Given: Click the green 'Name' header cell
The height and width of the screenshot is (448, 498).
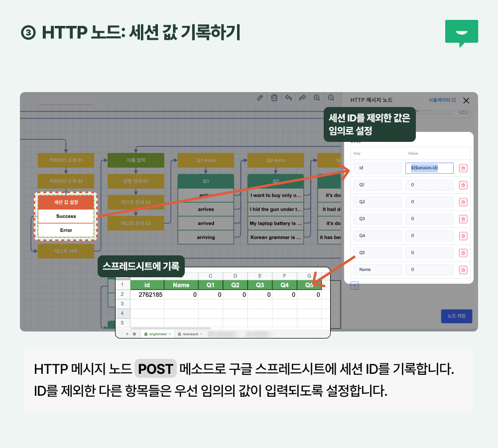Looking at the screenshot, I should tap(181, 285).
